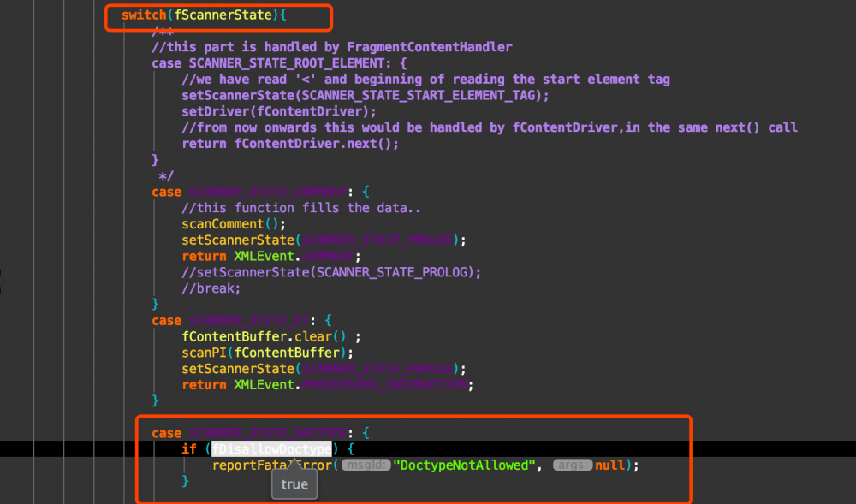Click the null argument in reportFatalError

click(609, 465)
